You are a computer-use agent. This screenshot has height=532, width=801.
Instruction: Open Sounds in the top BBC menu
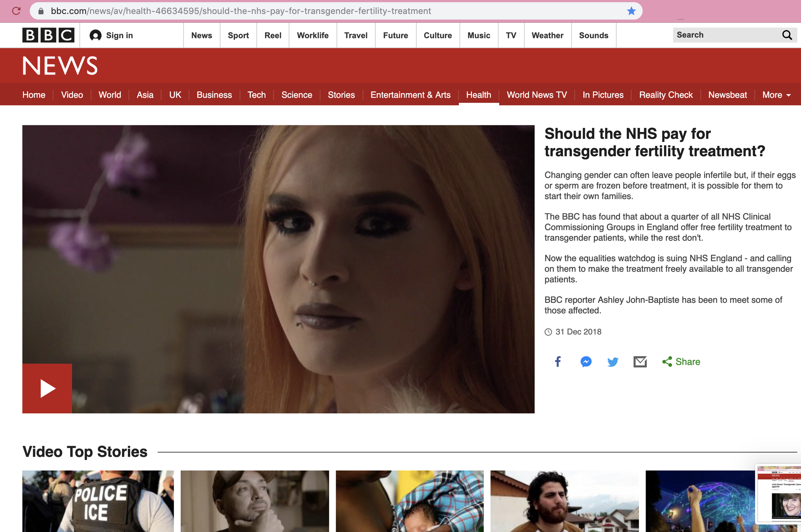point(593,35)
